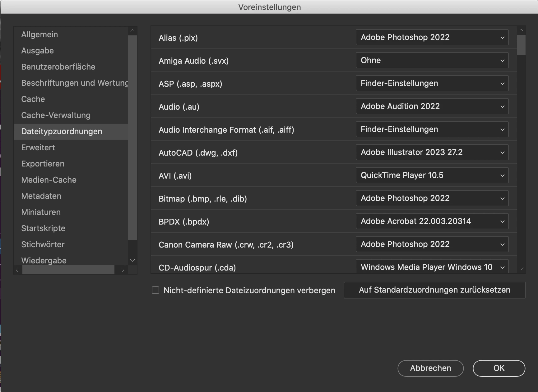Open the Erweitert section
The width and height of the screenshot is (538, 392).
(71, 148)
